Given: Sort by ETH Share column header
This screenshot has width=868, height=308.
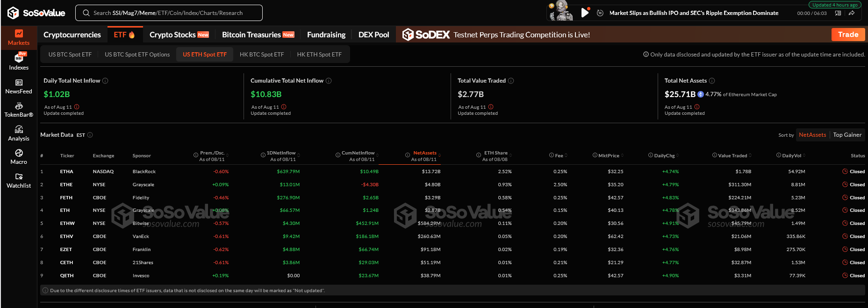Looking at the screenshot, I should [495, 156].
